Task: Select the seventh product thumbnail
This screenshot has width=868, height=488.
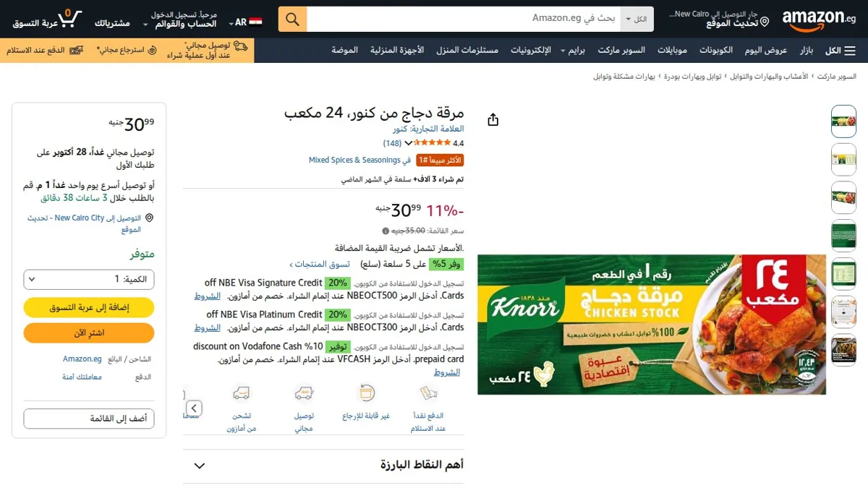Action: [x=843, y=351]
